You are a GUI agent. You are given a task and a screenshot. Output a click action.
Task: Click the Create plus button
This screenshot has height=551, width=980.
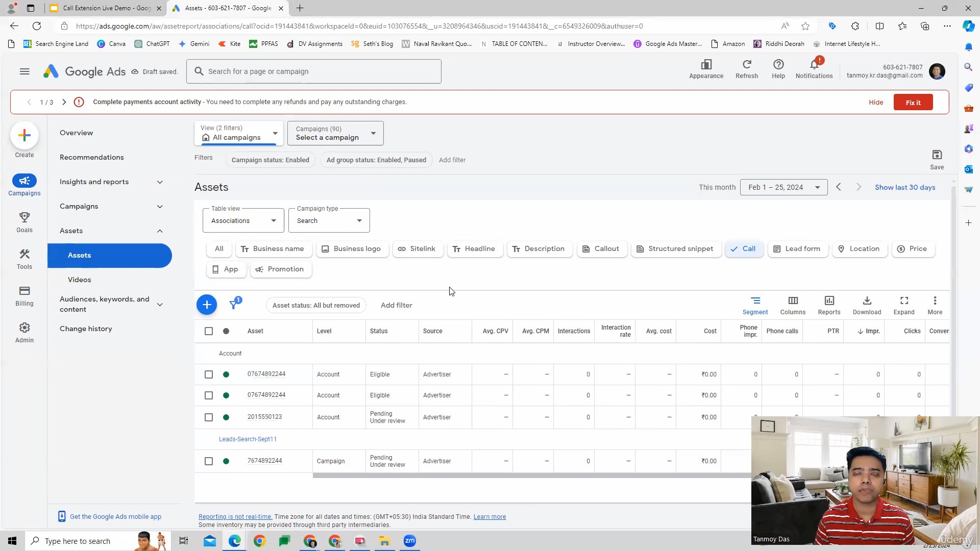click(x=24, y=135)
